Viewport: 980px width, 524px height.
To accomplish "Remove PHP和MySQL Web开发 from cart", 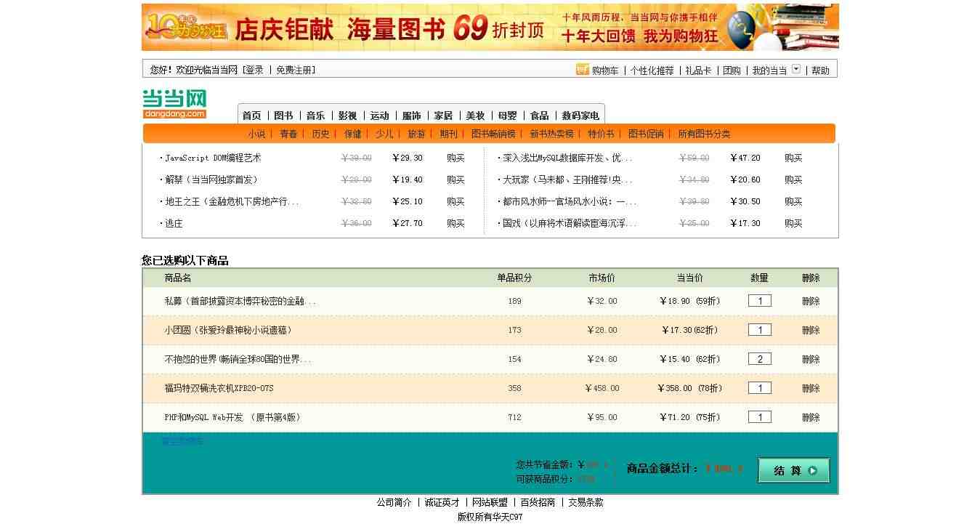I will tap(811, 417).
